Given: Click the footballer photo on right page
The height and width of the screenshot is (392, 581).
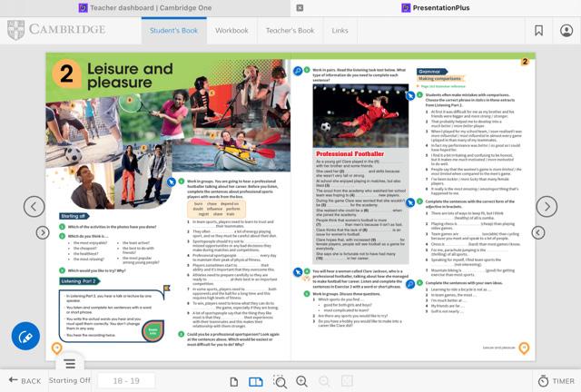Looking at the screenshot, I should [x=360, y=115].
